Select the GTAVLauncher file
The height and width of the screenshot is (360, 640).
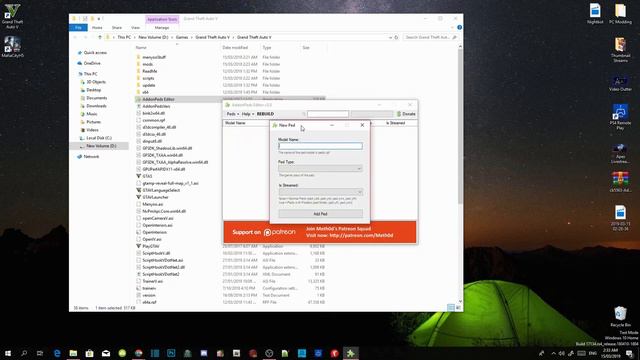(x=156, y=197)
